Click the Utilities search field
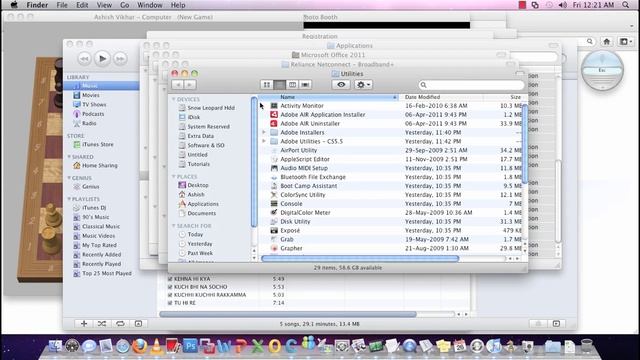 [x=471, y=85]
